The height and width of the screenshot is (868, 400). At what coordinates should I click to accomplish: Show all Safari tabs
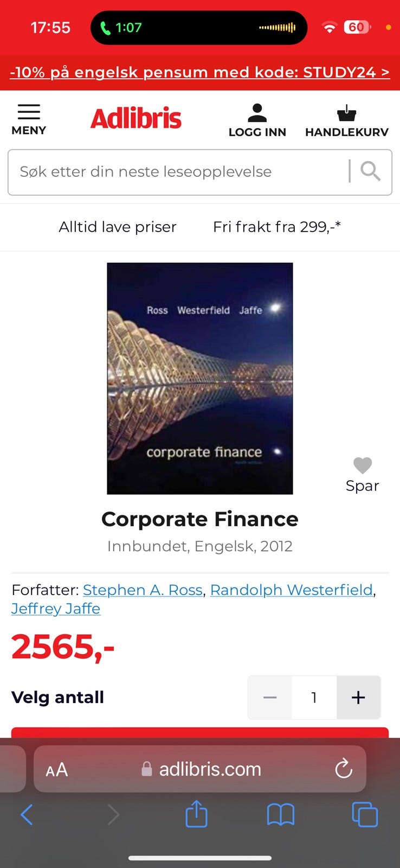(x=365, y=814)
